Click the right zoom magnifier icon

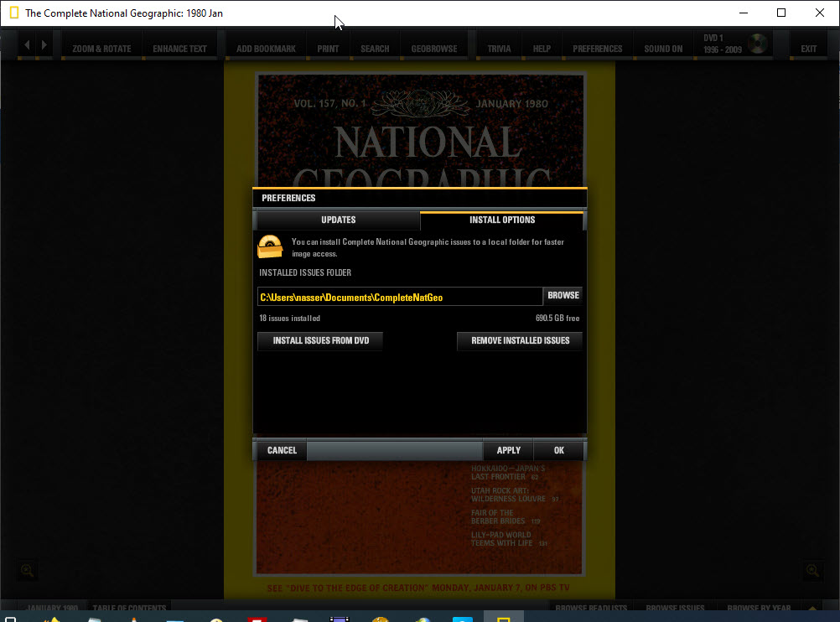pos(812,571)
